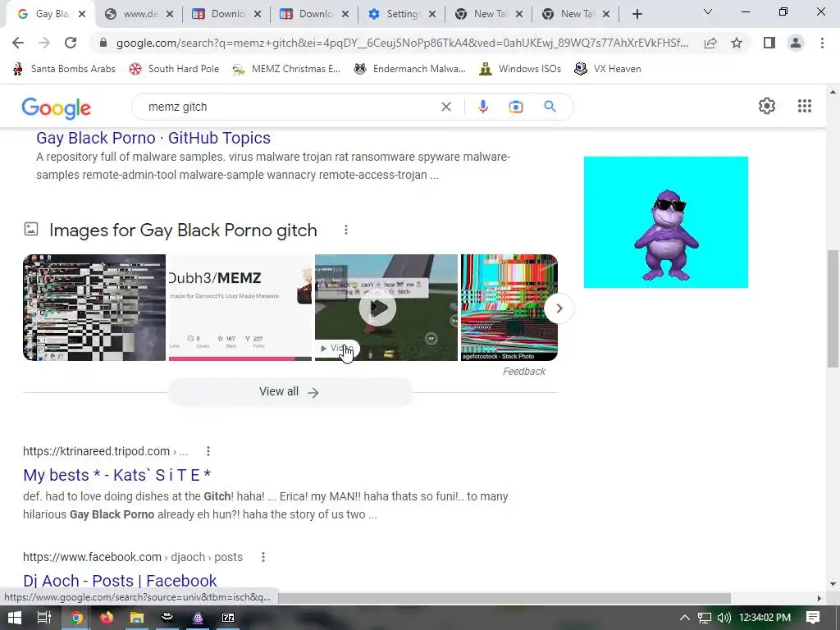This screenshot has width=840, height=630.
Task: Open Windows ISOs bookmark
Action: tap(520, 69)
